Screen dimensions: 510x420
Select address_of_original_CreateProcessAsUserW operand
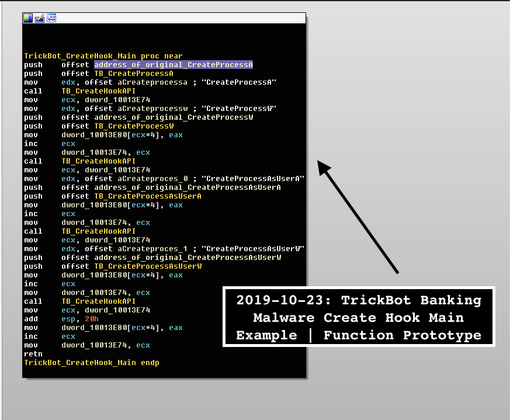[188, 258]
